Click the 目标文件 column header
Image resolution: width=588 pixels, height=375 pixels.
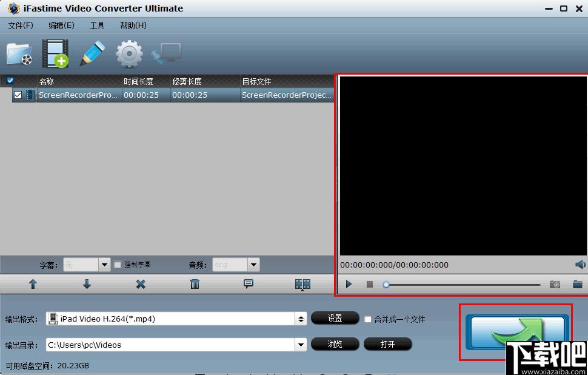[x=256, y=81]
